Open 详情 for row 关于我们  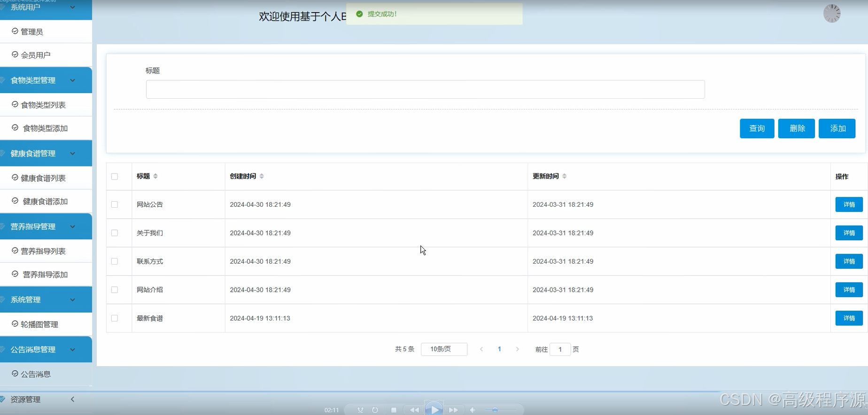849,233
